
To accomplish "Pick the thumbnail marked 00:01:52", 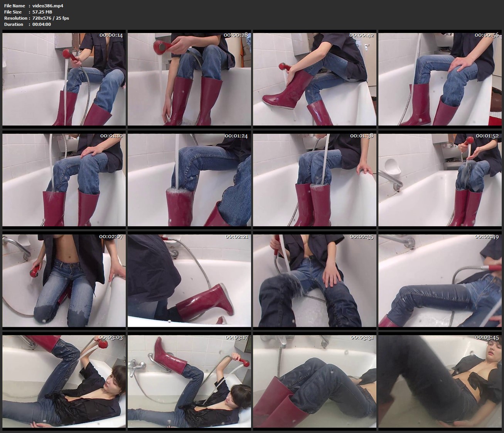I will point(440,180).
